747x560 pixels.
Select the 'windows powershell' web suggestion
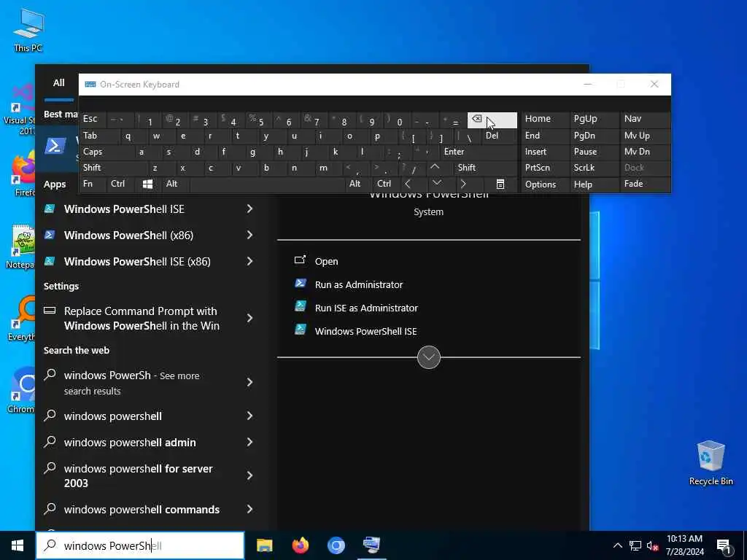pyautogui.click(x=113, y=416)
